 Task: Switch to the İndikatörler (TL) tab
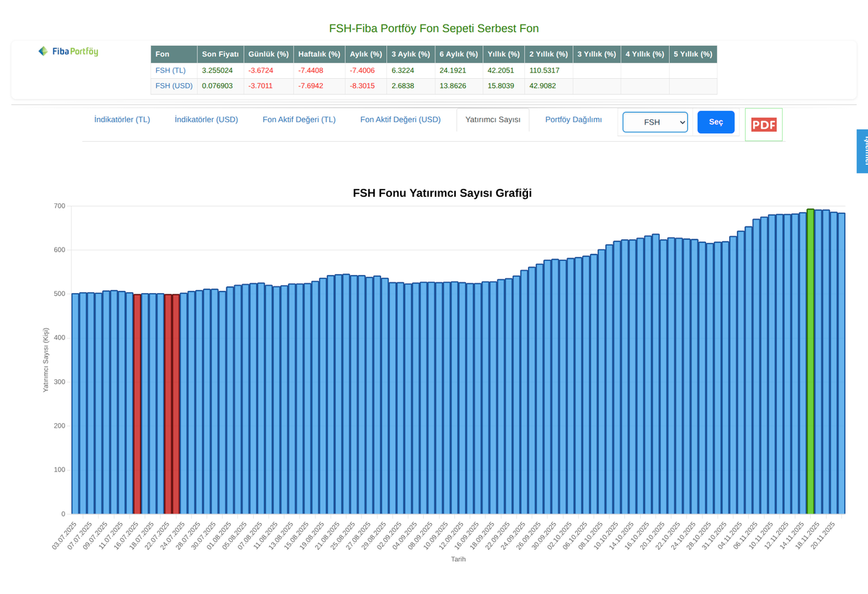tap(122, 119)
